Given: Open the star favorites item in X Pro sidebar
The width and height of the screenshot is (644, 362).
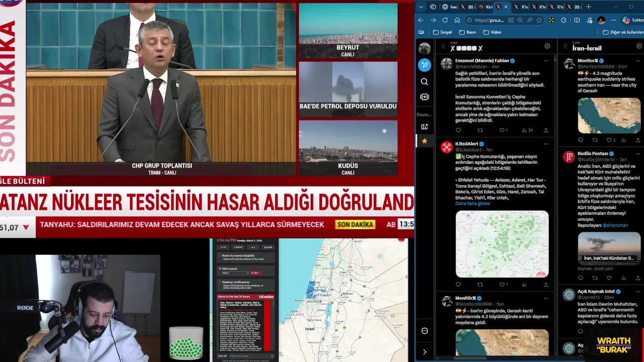Looking at the screenshot, I should click(x=425, y=141).
